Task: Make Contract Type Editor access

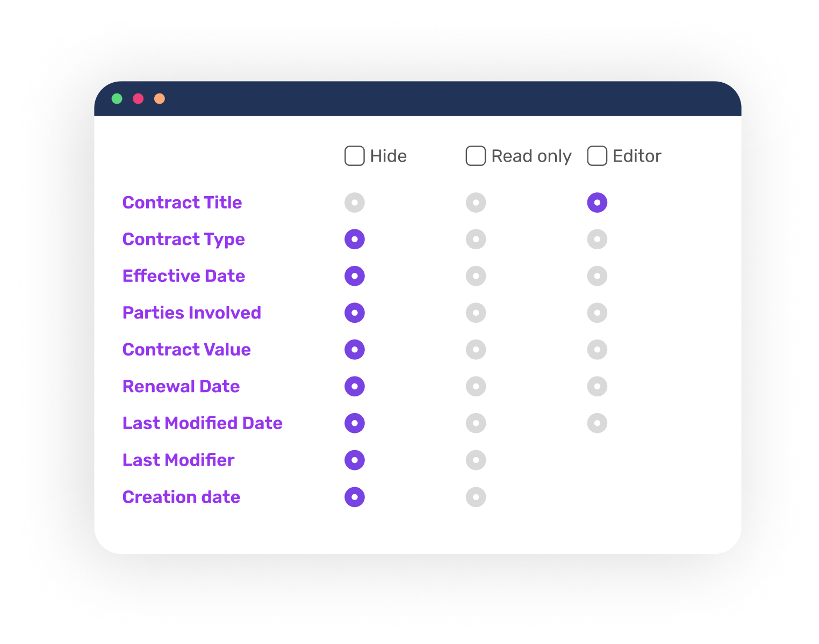Action: (x=597, y=239)
